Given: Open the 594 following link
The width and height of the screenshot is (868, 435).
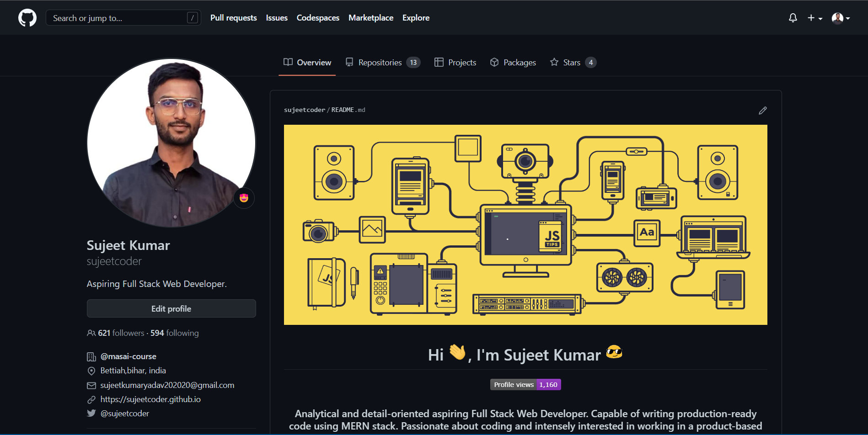Looking at the screenshot, I should [174, 333].
